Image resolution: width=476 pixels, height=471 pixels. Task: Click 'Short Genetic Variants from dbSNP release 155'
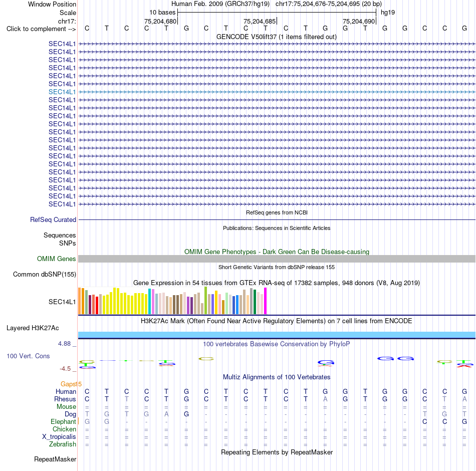[x=277, y=267]
